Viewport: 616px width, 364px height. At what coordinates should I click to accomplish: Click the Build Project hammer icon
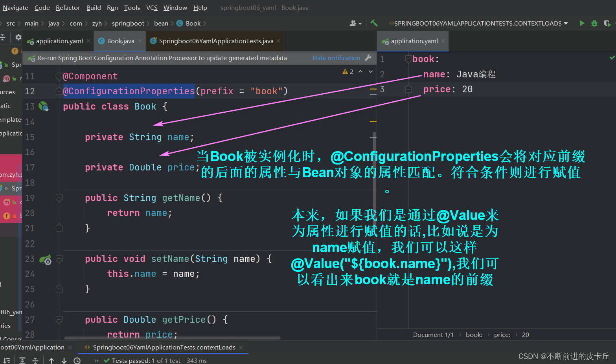374,23
